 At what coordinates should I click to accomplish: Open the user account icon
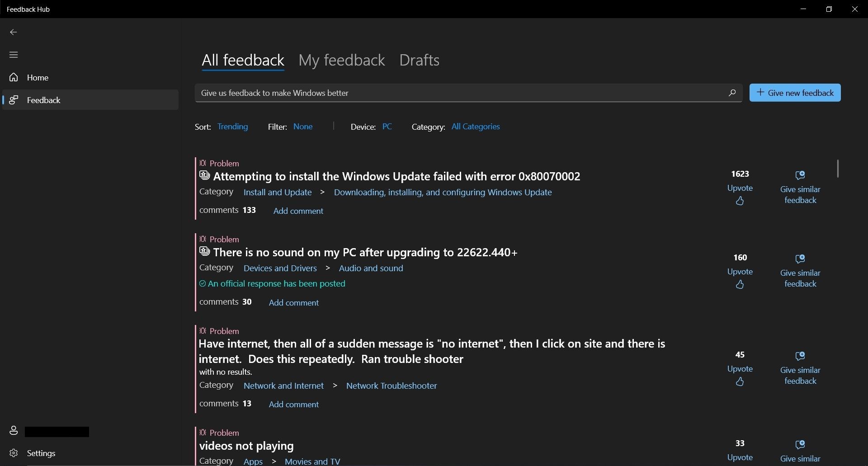pyautogui.click(x=14, y=431)
